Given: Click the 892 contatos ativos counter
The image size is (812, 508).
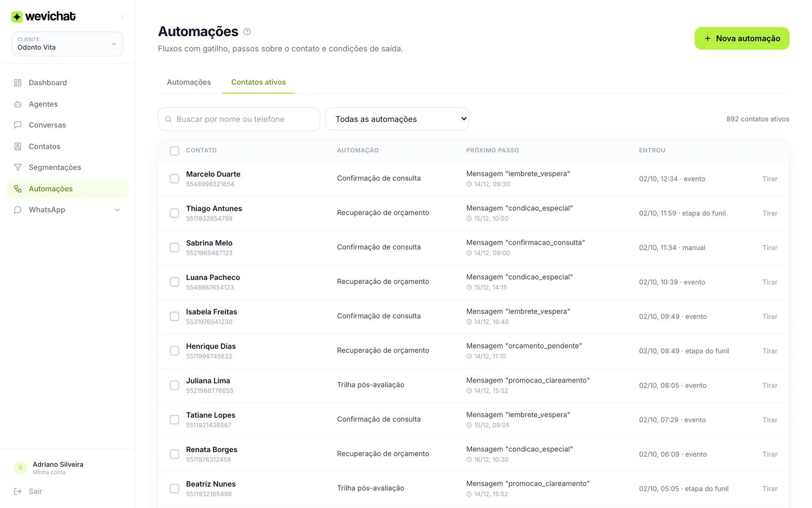Looking at the screenshot, I should point(758,119).
